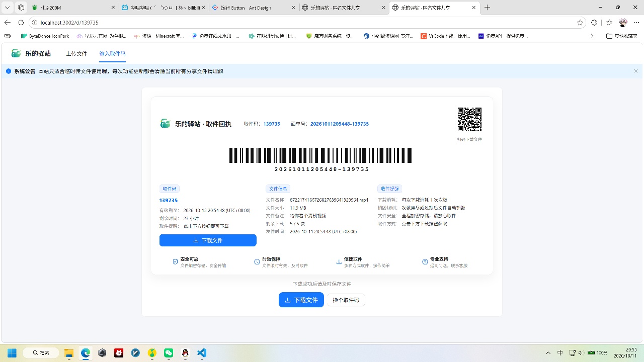This screenshot has height=362, width=644.
Task: Click the 专业支持 help icon
Action: point(425,262)
